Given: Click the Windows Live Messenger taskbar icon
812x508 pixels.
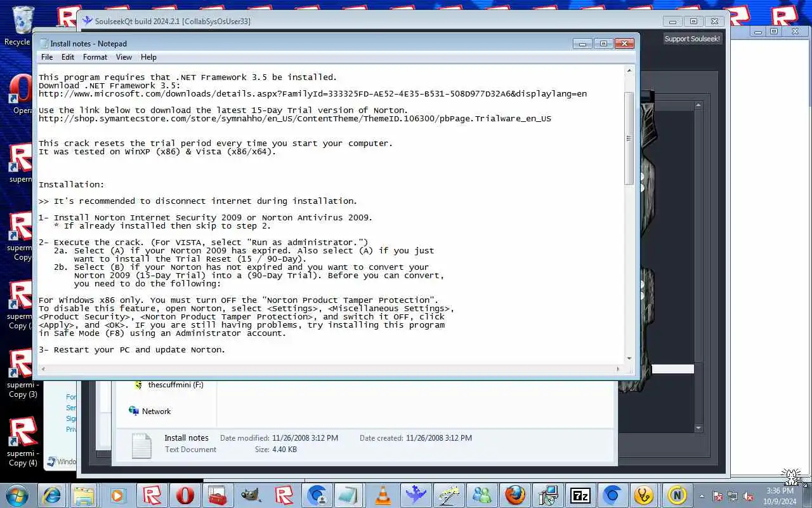Looking at the screenshot, I should tap(481, 495).
